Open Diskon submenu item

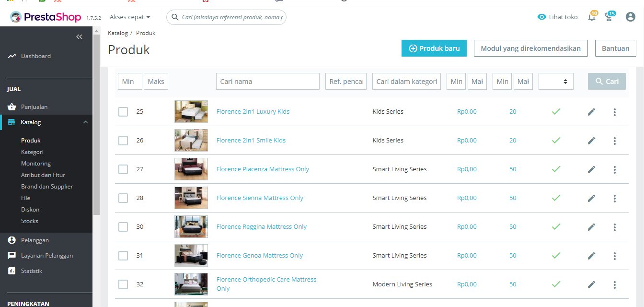tap(30, 210)
